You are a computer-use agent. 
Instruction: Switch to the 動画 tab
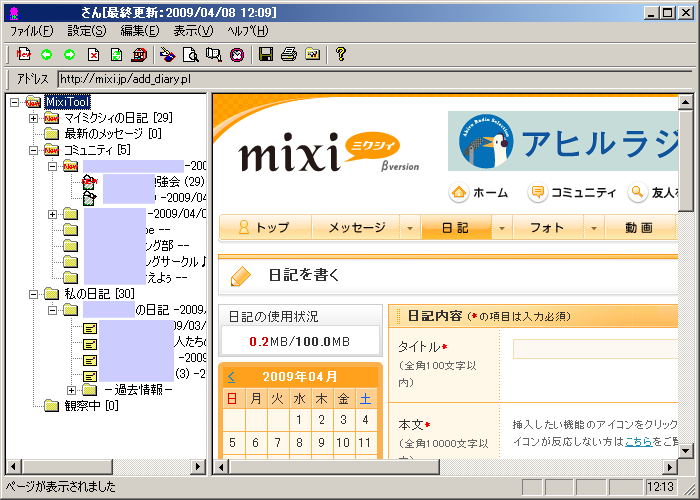(x=639, y=228)
